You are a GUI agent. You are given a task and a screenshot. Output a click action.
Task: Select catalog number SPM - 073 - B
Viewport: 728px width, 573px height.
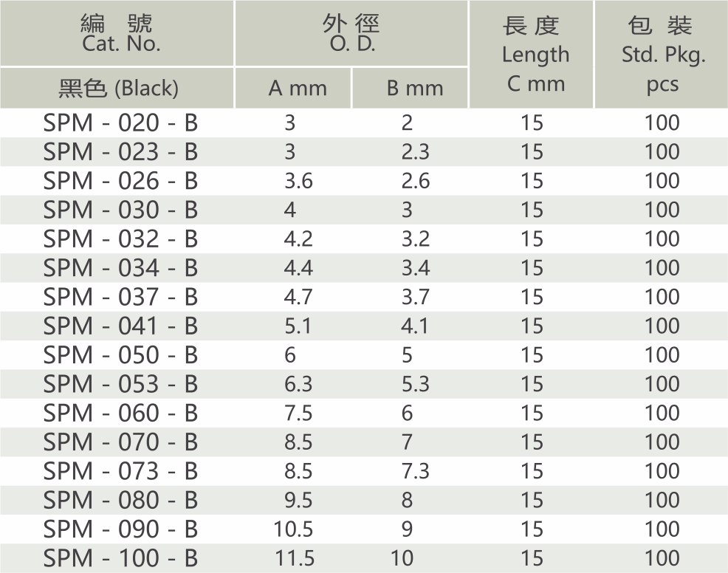click(120, 471)
